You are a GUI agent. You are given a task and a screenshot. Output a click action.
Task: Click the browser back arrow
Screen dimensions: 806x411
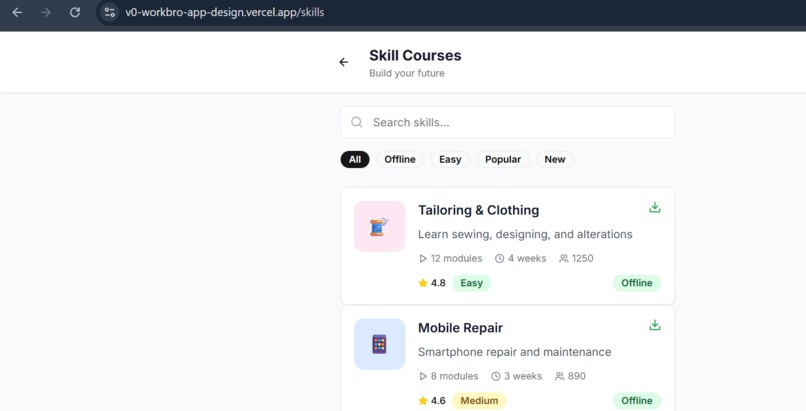(17, 12)
